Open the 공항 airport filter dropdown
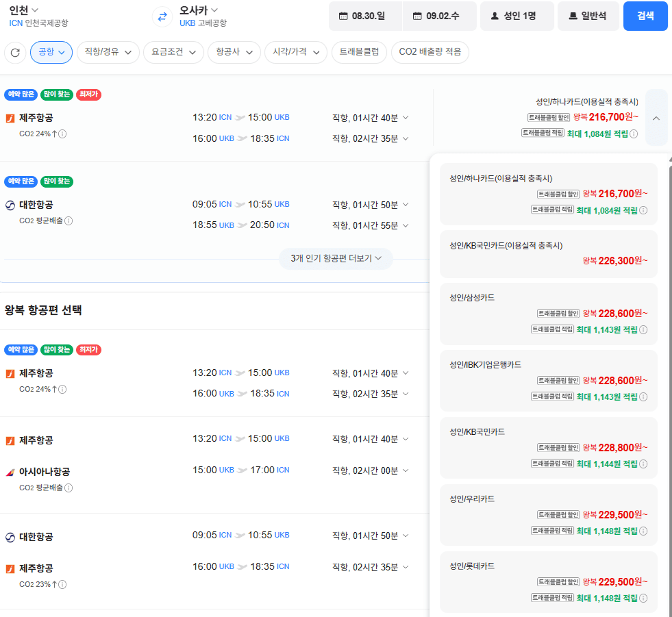 coord(51,52)
